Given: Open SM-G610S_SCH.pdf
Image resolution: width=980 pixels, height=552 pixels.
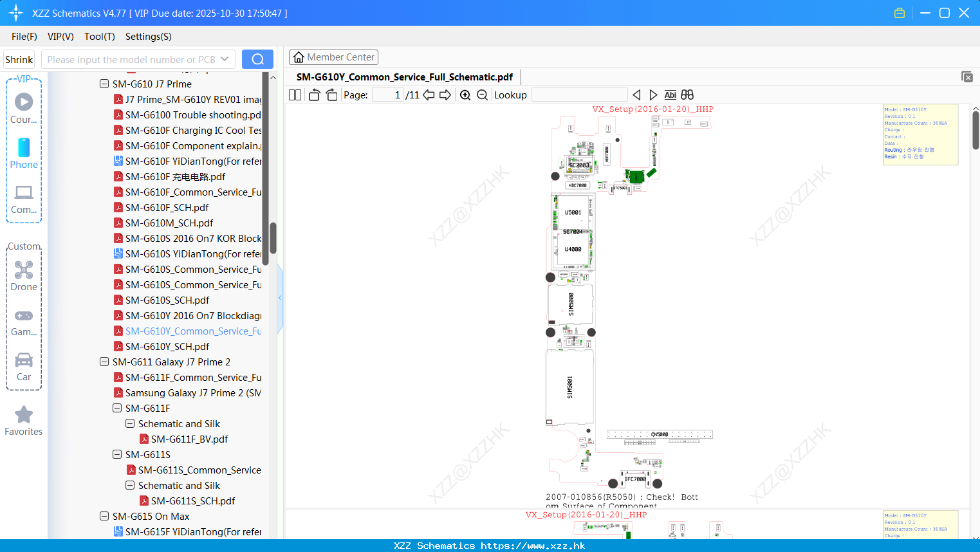Looking at the screenshot, I should 162,300.
